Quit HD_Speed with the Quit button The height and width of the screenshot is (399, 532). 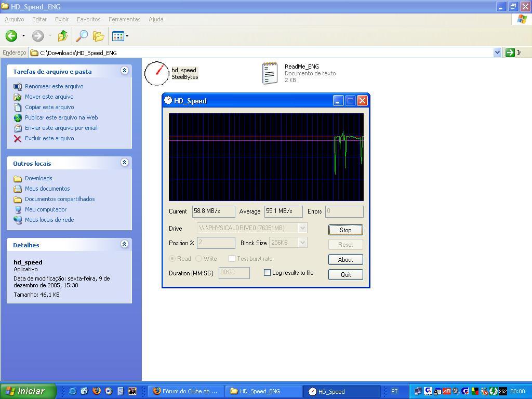(345, 274)
